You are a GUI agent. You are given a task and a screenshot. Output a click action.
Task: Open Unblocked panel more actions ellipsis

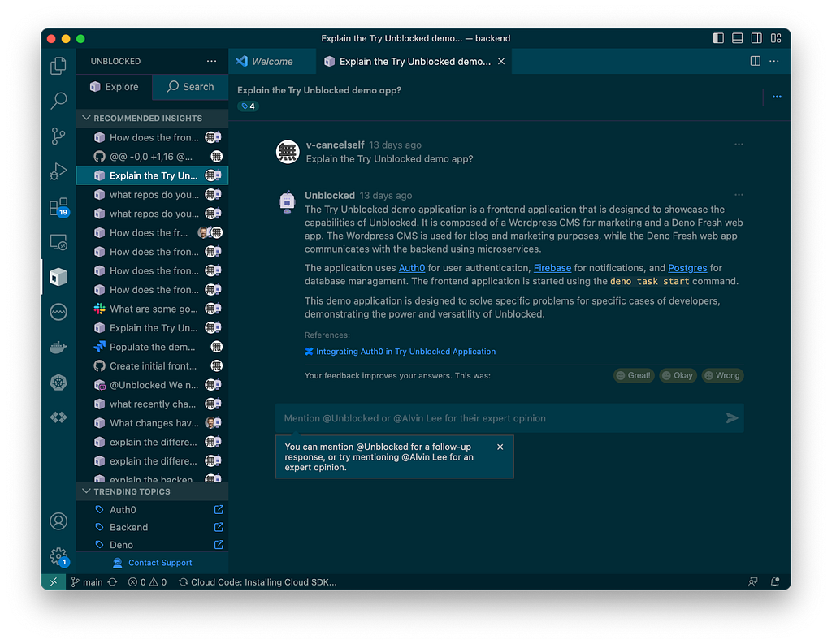pyautogui.click(x=212, y=61)
